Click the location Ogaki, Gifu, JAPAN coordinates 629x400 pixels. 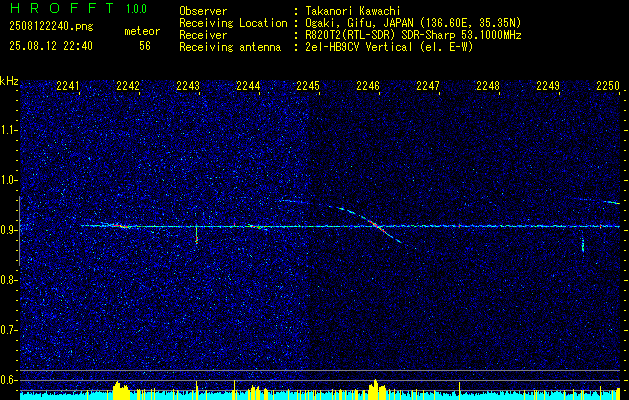413,23
